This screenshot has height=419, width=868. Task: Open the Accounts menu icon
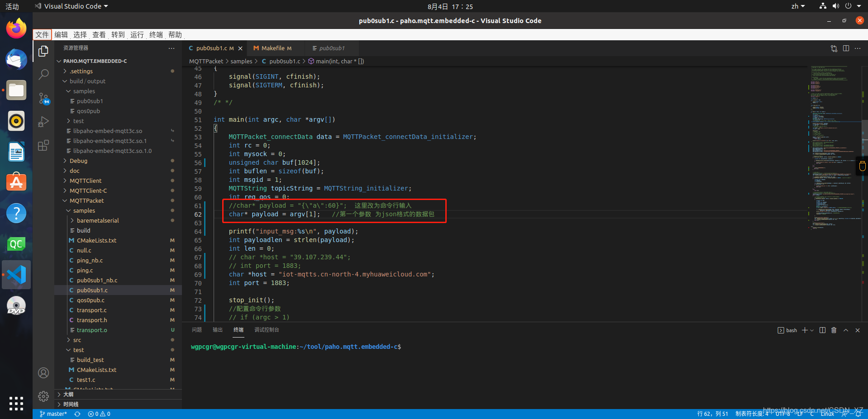[x=43, y=373]
